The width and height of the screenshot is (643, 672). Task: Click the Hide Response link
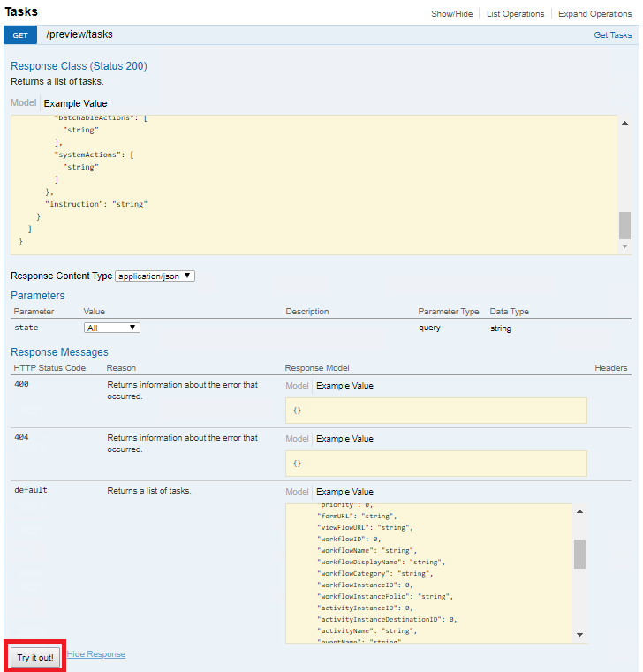click(x=95, y=654)
